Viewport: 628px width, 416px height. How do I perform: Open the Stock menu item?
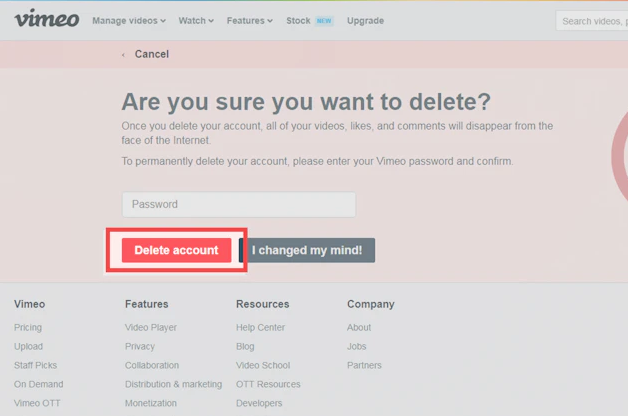tap(298, 21)
